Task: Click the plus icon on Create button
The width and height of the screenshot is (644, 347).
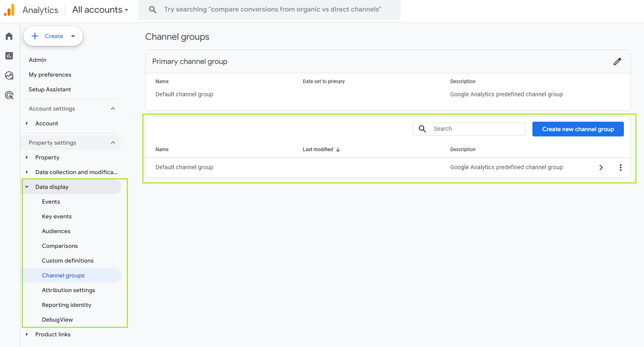Action: click(x=35, y=36)
